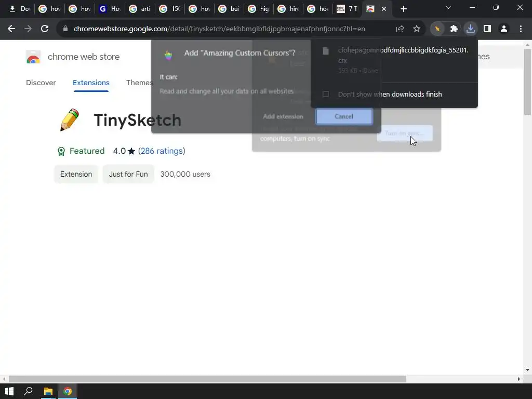Switch to the 'hire' Google tab

[288, 9]
